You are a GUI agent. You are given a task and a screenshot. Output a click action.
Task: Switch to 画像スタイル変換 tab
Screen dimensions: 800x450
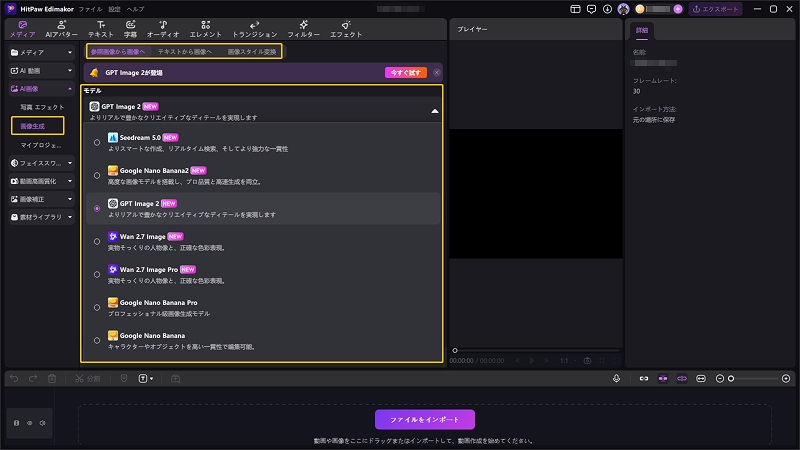click(x=252, y=52)
